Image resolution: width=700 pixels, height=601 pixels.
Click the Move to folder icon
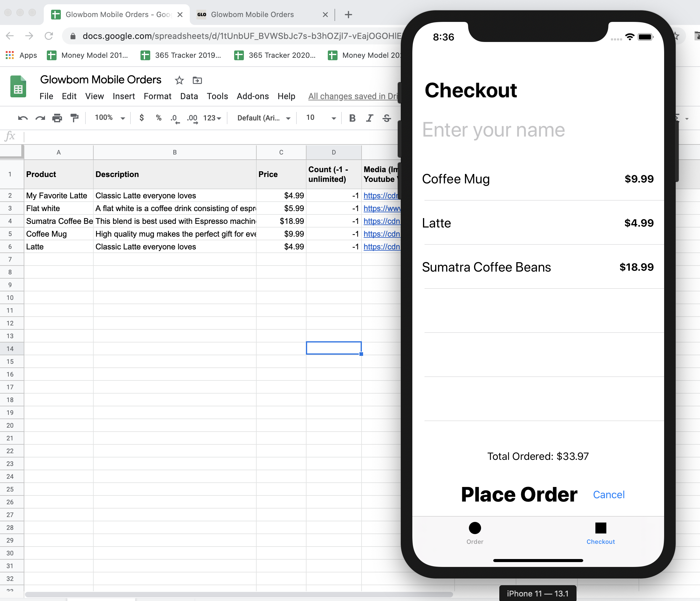point(197,80)
